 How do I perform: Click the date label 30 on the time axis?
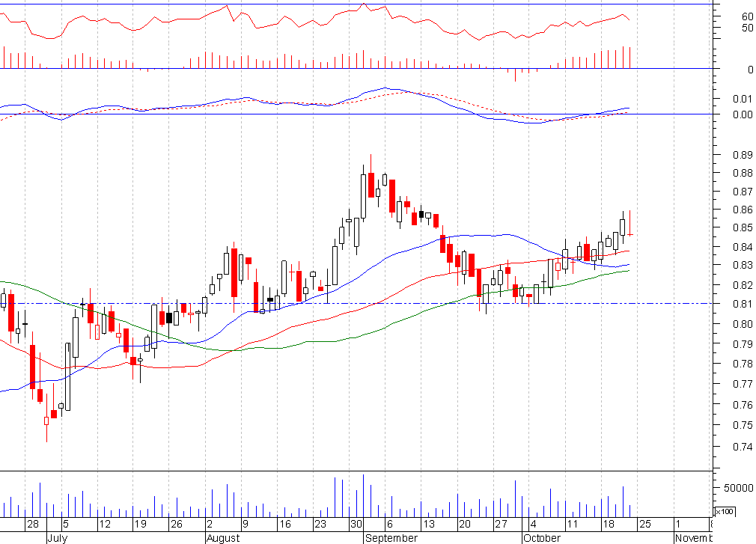click(x=356, y=525)
